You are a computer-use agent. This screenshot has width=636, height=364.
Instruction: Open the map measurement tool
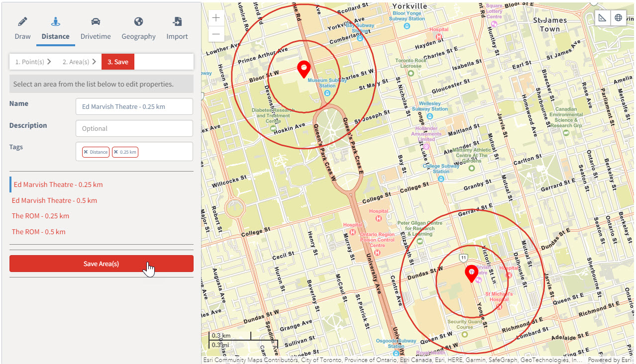603,18
